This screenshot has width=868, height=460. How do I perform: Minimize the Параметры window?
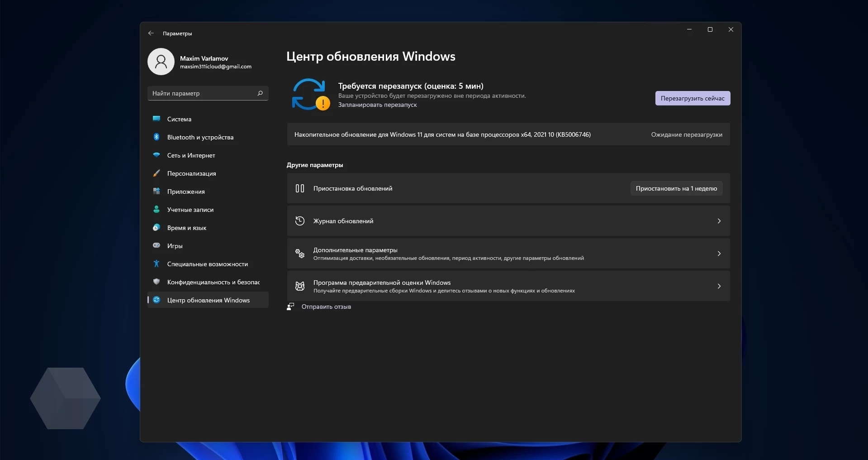[689, 29]
